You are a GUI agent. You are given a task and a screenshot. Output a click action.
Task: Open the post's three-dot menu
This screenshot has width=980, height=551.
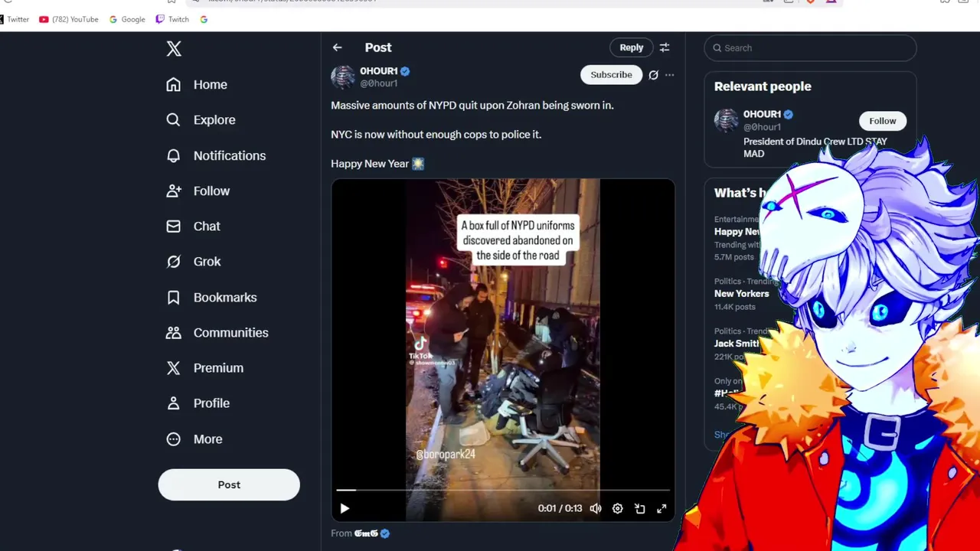669,75
